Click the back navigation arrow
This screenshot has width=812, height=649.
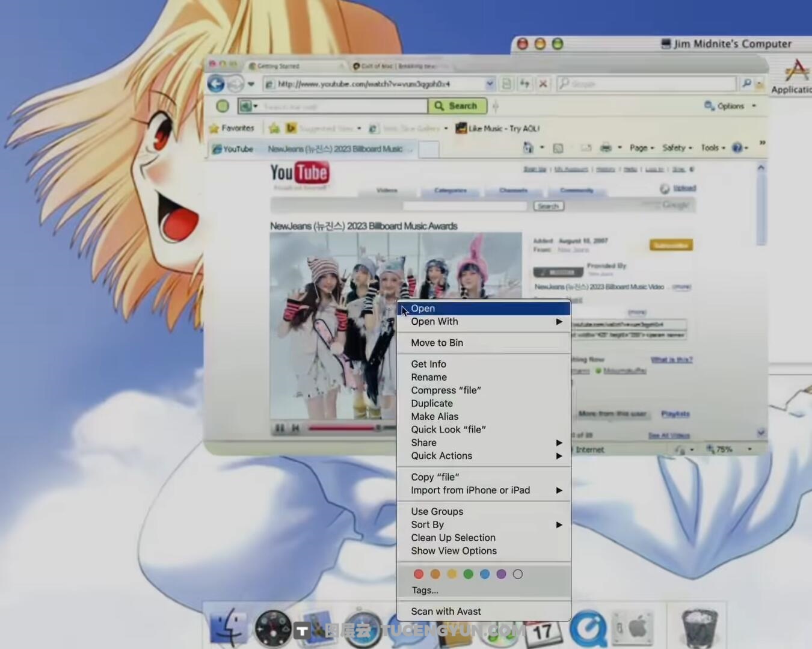tap(216, 84)
